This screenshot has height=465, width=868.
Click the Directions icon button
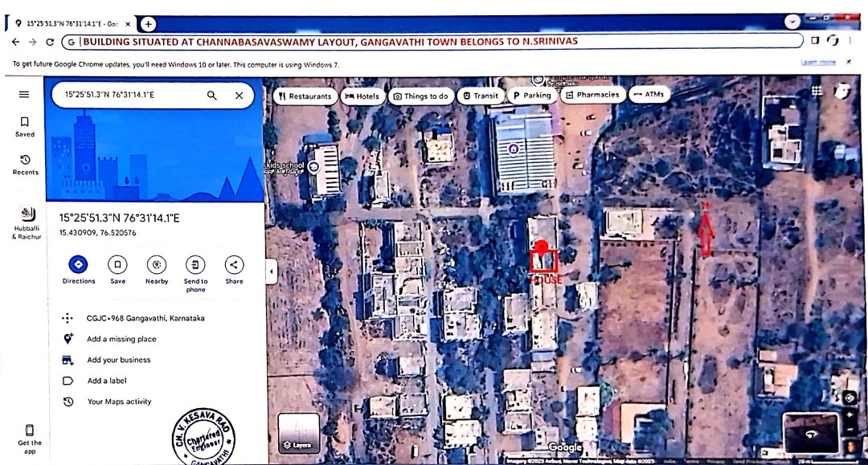tap(78, 264)
